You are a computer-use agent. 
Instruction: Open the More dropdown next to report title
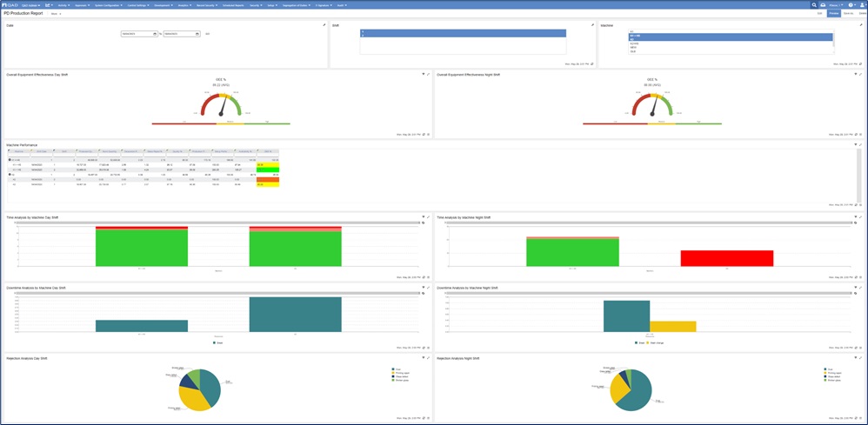(x=56, y=13)
